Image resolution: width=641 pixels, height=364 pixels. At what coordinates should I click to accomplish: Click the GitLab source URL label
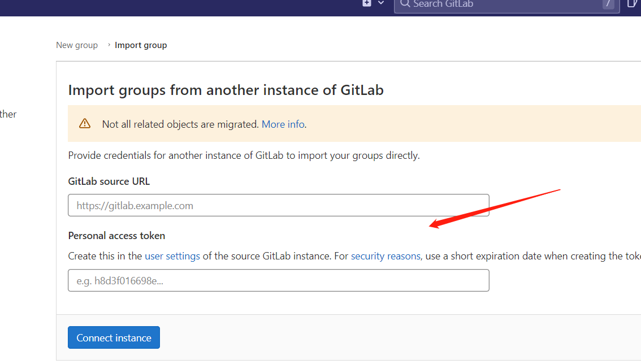pyautogui.click(x=109, y=181)
